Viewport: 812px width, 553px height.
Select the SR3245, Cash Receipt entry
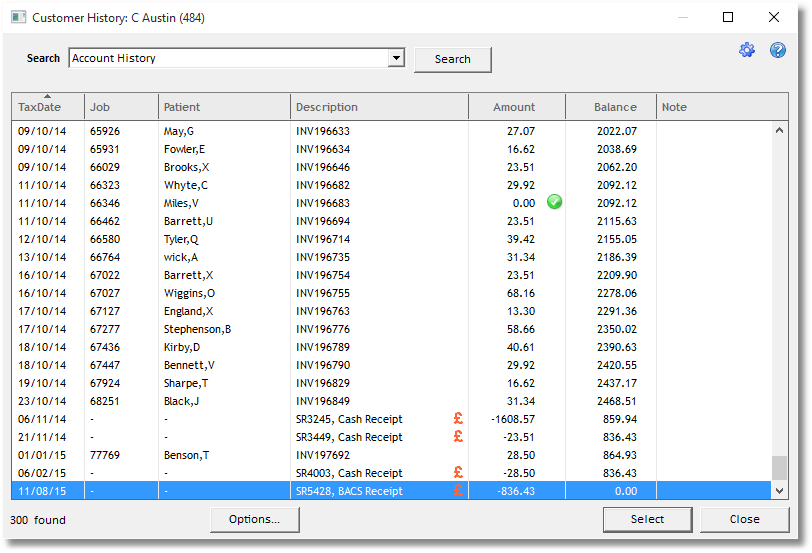pos(349,419)
